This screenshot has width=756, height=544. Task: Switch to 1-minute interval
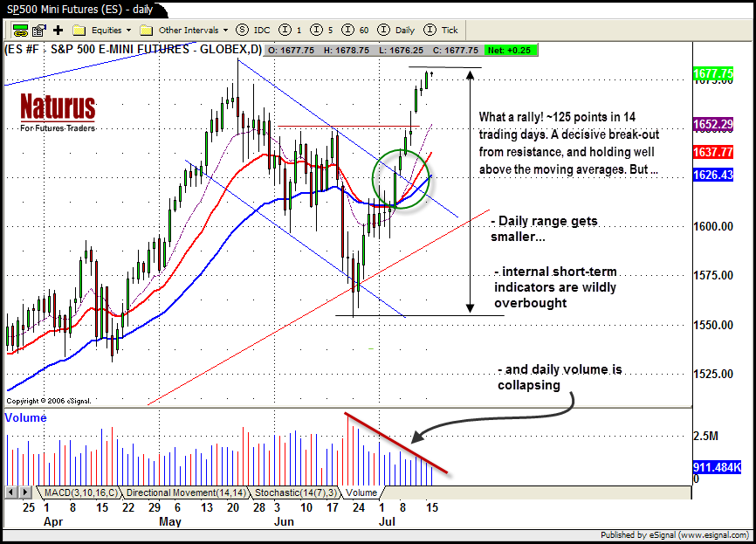click(x=293, y=30)
